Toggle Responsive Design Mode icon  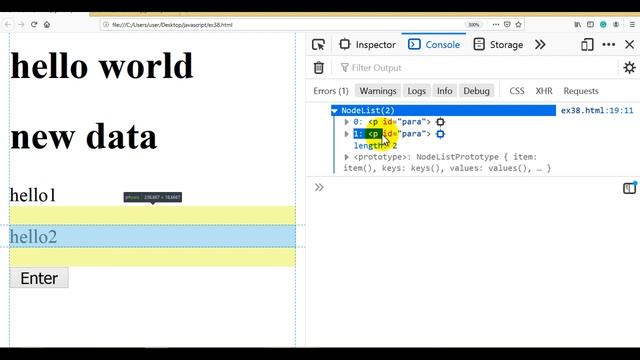(587, 44)
